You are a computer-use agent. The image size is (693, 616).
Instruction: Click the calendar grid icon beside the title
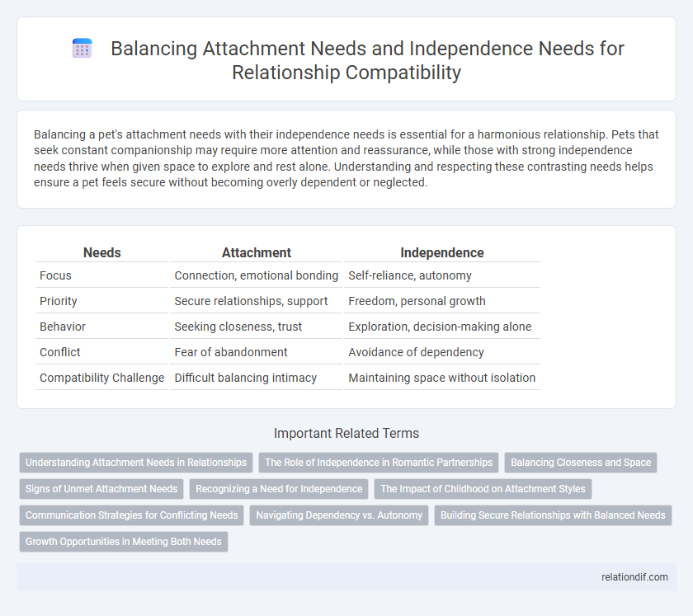pyautogui.click(x=82, y=48)
